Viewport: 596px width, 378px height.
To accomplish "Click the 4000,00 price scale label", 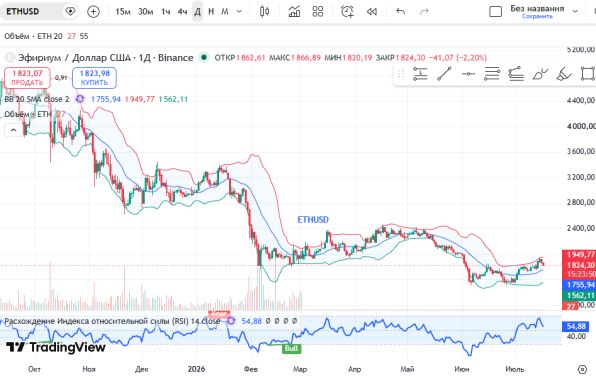I will point(580,126).
